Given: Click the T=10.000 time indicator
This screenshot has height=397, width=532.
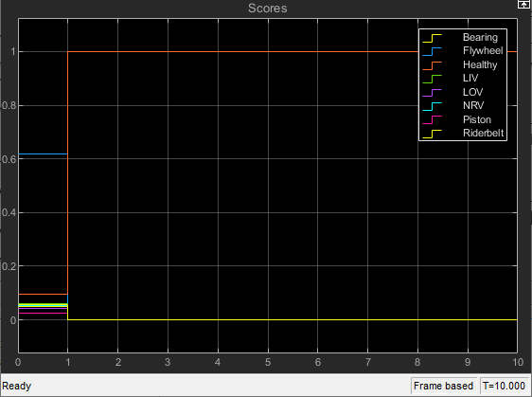Looking at the screenshot, I should [504, 386].
